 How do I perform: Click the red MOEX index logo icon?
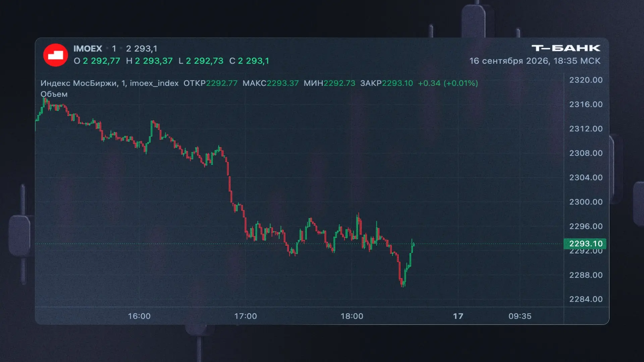coord(56,55)
